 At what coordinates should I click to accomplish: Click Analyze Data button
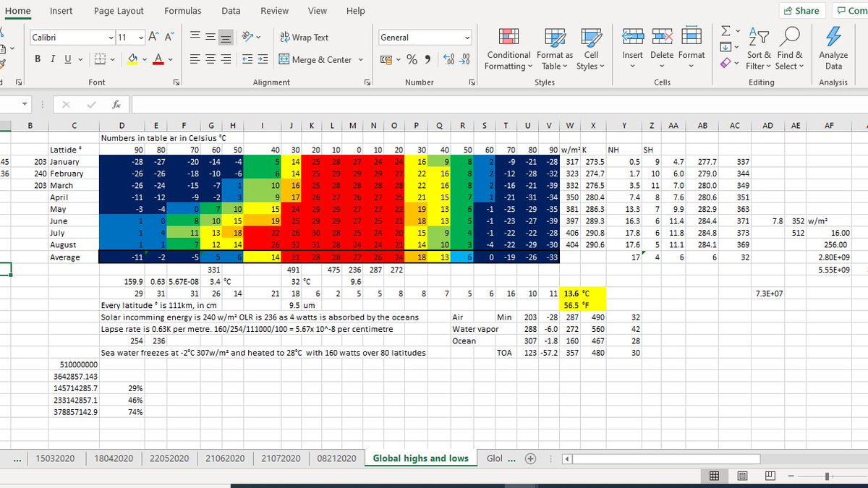[x=833, y=49]
